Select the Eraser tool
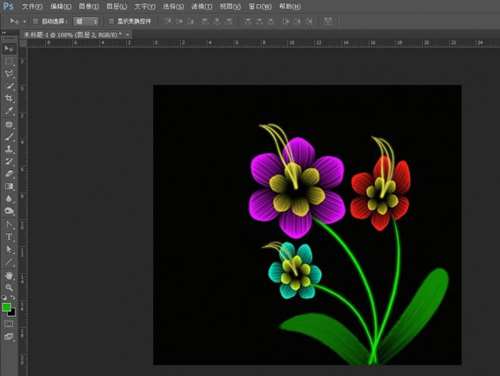This screenshot has height=376, width=500. (x=9, y=174)
